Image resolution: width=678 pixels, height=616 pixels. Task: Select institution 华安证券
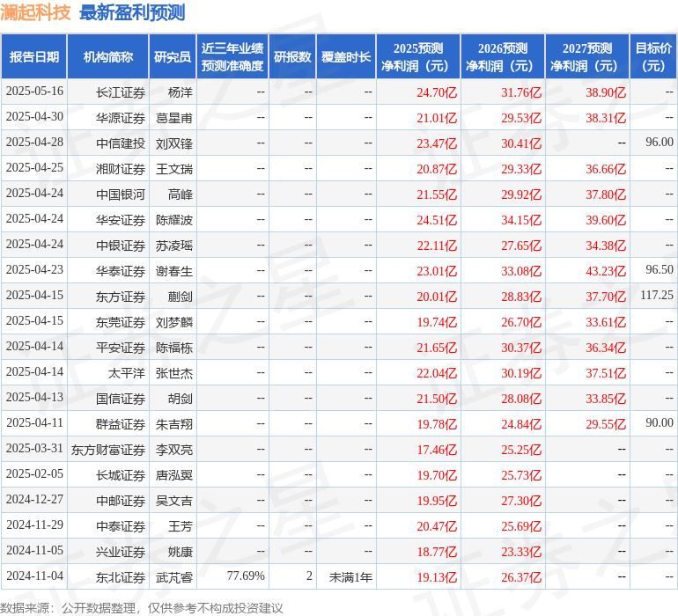(x=121, y=220)
